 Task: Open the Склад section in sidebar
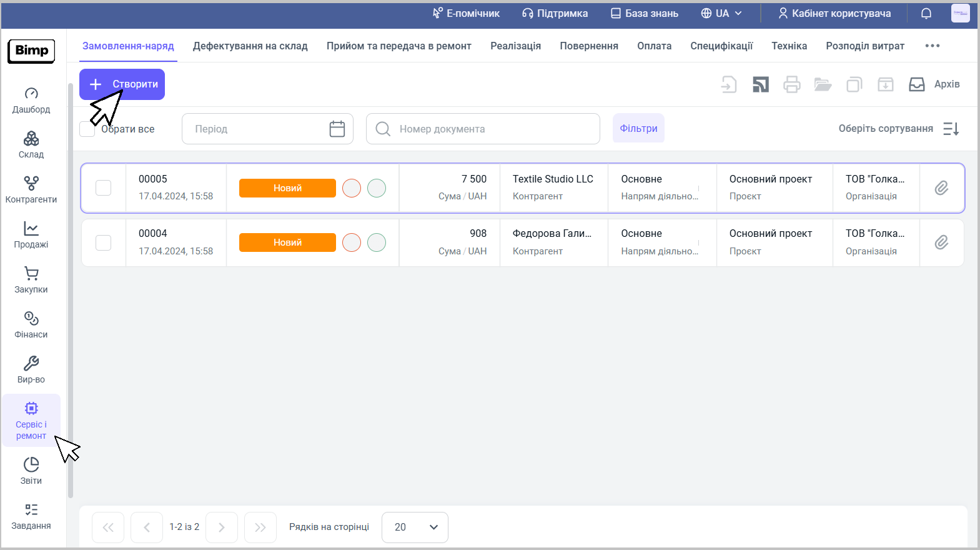point(31,144)
